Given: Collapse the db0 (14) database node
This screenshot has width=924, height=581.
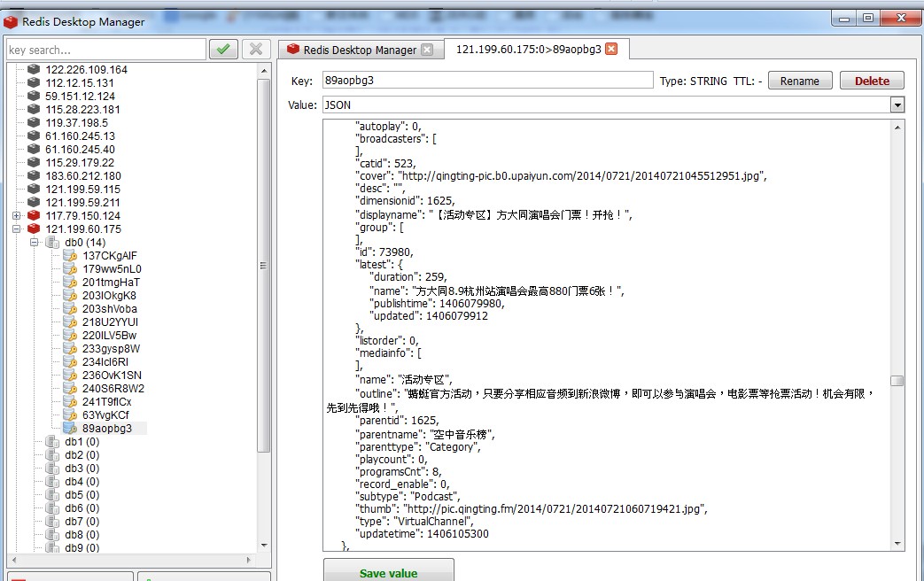Looking at the screenshot, I should click(35, 242).
